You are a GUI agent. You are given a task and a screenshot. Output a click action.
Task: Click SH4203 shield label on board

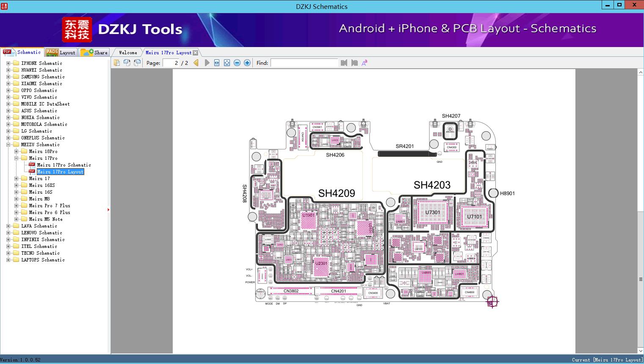point(432,185)
